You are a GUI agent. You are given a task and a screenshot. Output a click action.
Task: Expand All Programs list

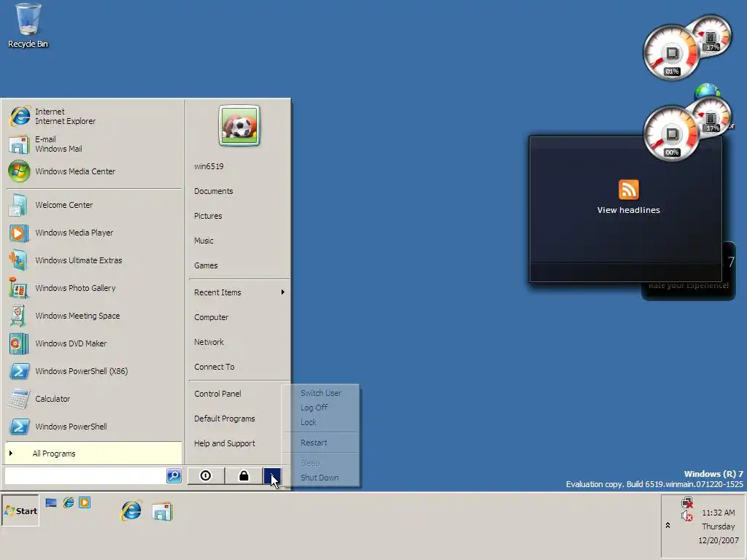point(93,454)
